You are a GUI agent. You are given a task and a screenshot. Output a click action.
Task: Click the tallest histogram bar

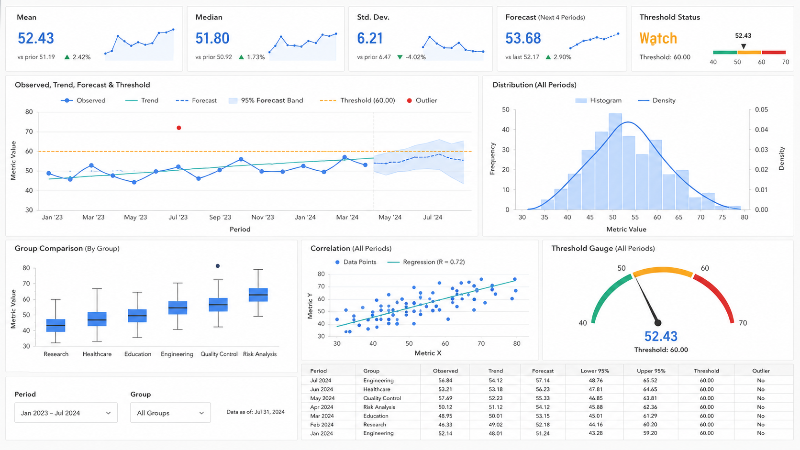pyautogui.click(x=615, y=161)
